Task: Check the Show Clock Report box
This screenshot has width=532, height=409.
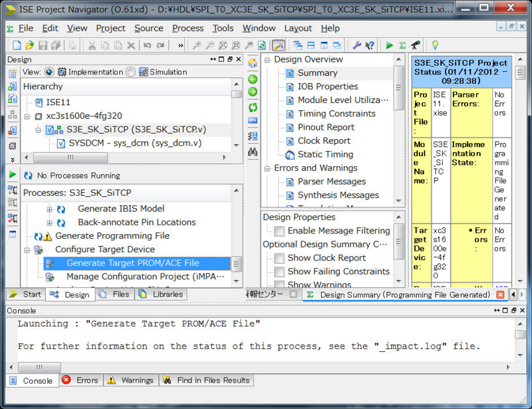Action: point(279,258)
